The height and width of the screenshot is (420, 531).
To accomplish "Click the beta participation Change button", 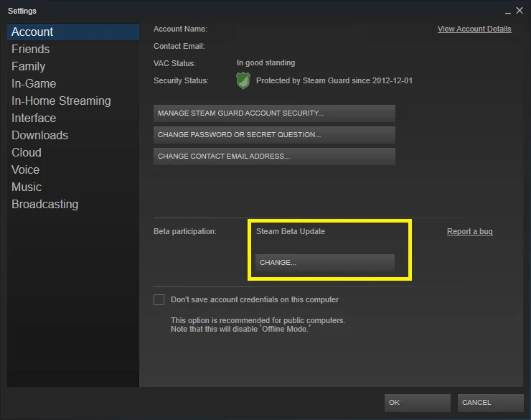I will pos(325,263).
